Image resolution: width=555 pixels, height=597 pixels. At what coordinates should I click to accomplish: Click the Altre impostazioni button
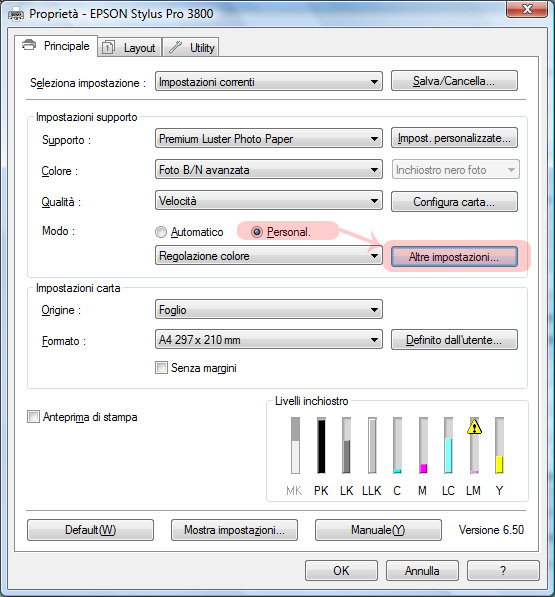click(454, 257)
